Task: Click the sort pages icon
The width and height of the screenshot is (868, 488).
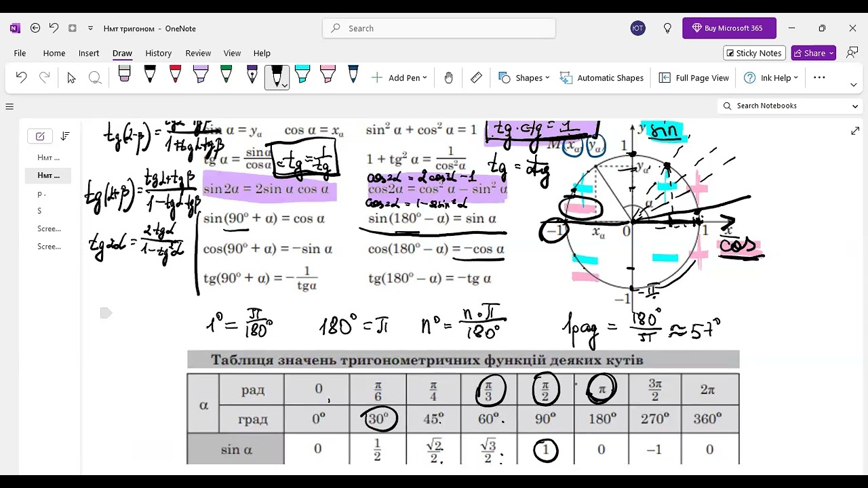Action: coord(65,136)
